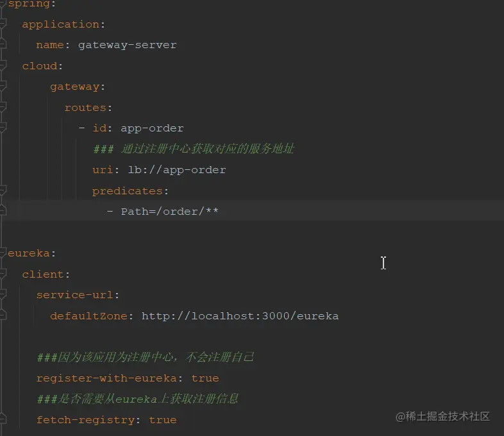Click the predicates key
Image resolution: width=504 pixels, height=436 pixels.
point(128,191)
